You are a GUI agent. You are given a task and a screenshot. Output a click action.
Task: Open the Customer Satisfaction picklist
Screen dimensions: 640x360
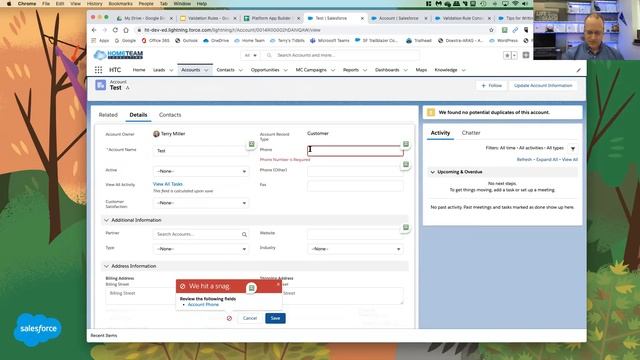coord(200,203)
